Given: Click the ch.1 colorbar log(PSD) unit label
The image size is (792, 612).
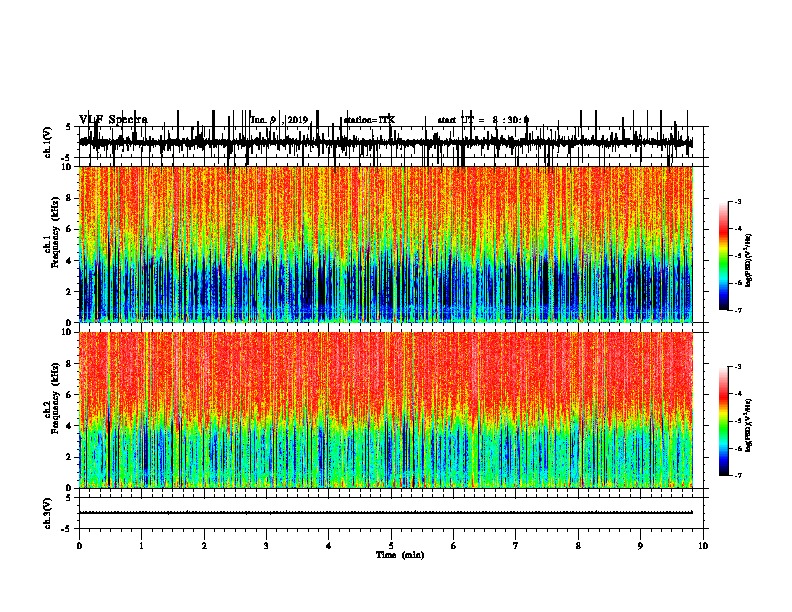Looking at the screenshot, I should (748, 261).
